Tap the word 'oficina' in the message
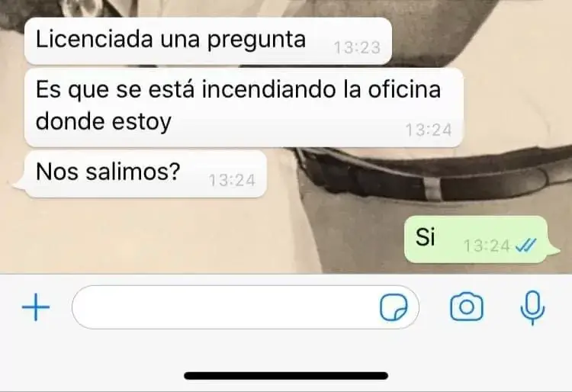 coord(404,89)
